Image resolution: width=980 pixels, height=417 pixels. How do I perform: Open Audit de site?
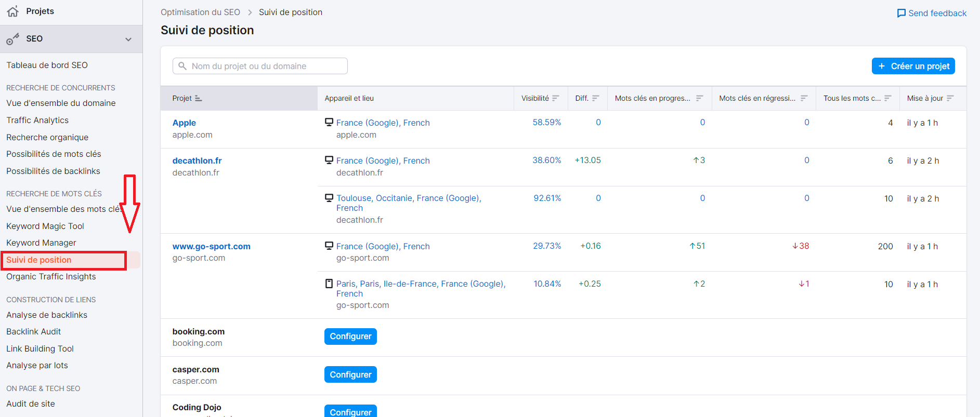click(31, 403)
